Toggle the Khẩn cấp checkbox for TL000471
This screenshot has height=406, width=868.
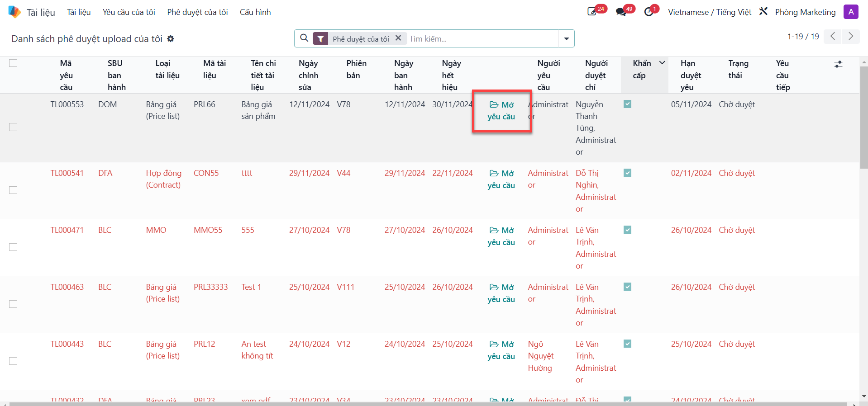click(x=627, y=230)
